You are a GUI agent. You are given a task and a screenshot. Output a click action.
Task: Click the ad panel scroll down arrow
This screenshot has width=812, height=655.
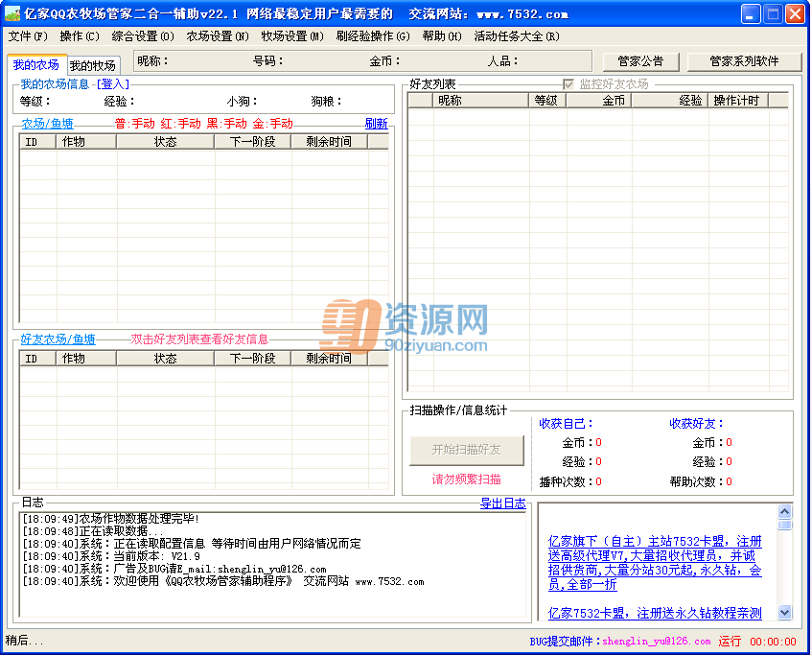click(785, 612)
